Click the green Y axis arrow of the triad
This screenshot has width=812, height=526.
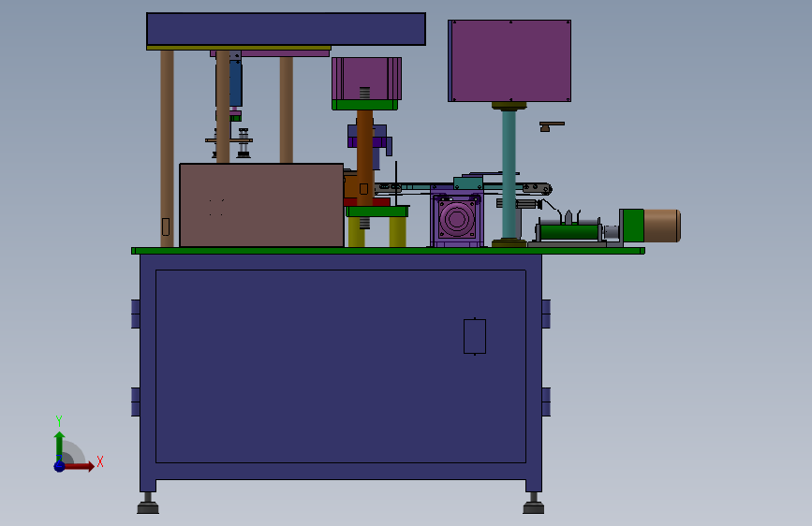pyautogui.click(x=59, y=446)
